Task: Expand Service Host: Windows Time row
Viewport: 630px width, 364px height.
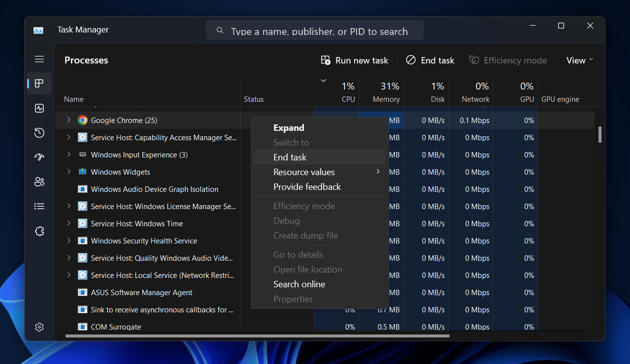Action: 69,223
